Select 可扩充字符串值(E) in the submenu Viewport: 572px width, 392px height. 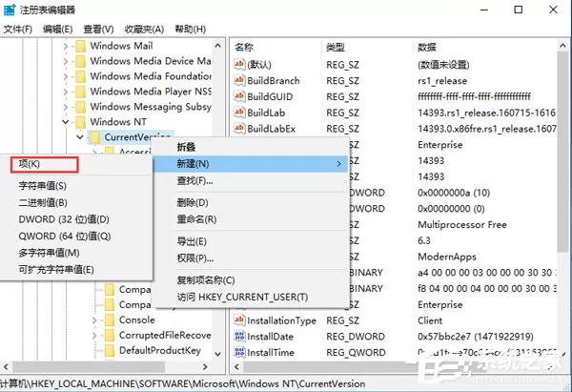pos(76,270)
